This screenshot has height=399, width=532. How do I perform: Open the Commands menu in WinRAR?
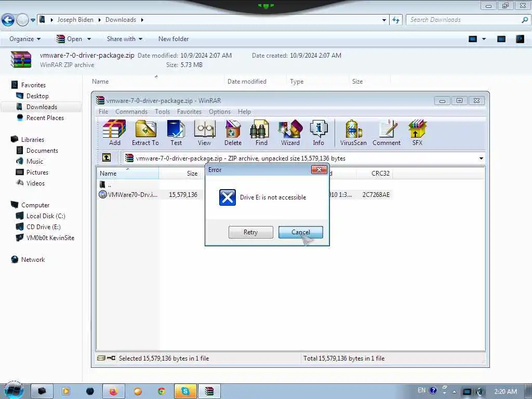coord(131,112)
